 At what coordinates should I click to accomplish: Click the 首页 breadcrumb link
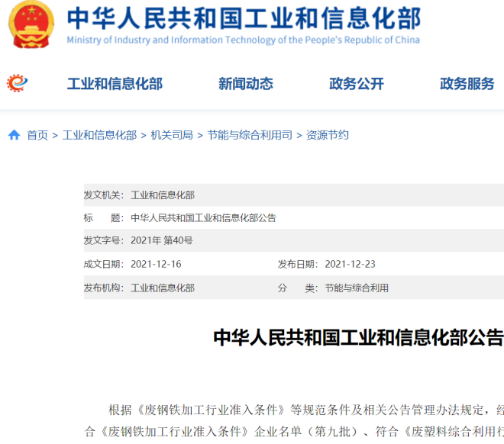[37, 135]
